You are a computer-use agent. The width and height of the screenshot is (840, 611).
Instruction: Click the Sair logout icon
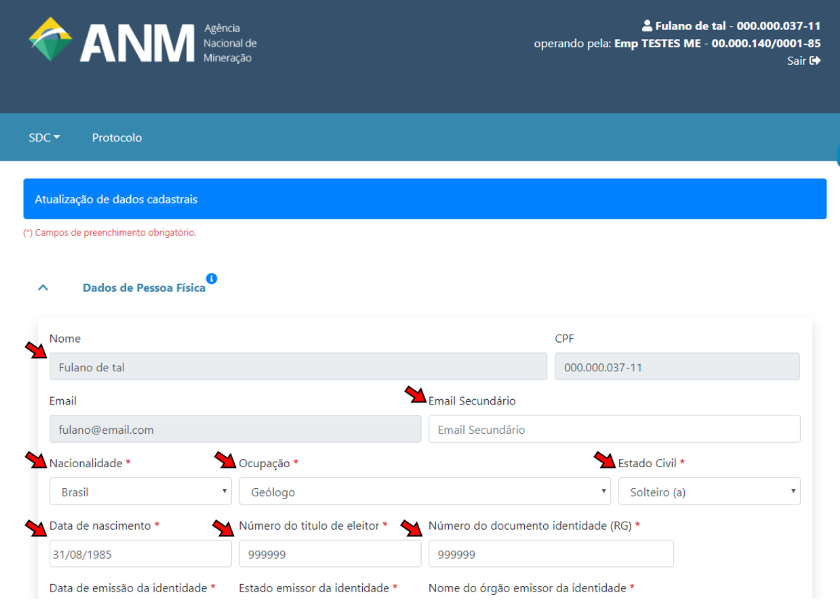815,61
